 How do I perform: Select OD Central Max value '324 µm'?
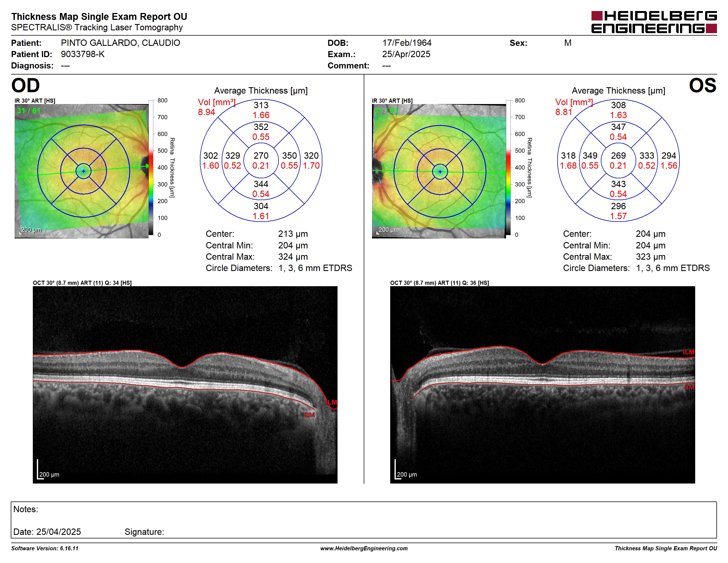(x=293, y=257)
